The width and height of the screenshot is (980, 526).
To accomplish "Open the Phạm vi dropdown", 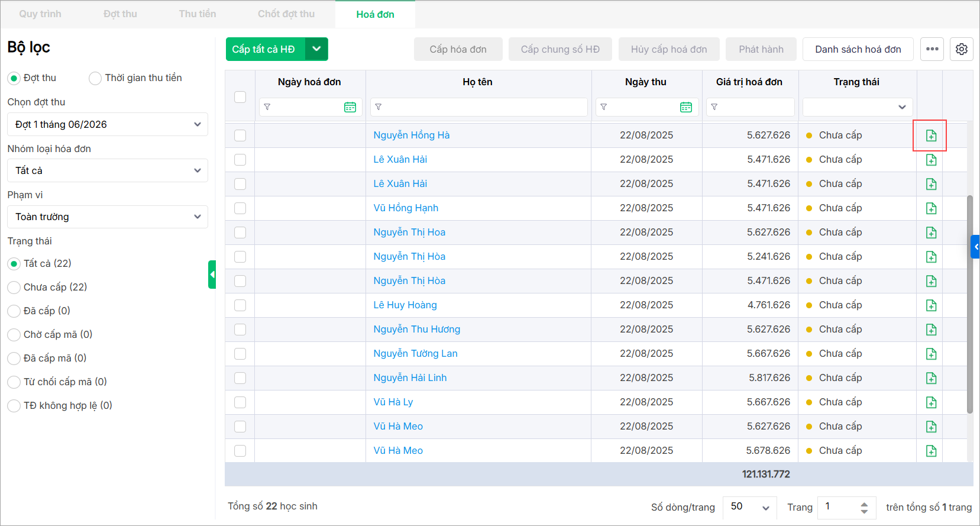I will [x=108, y=217].
